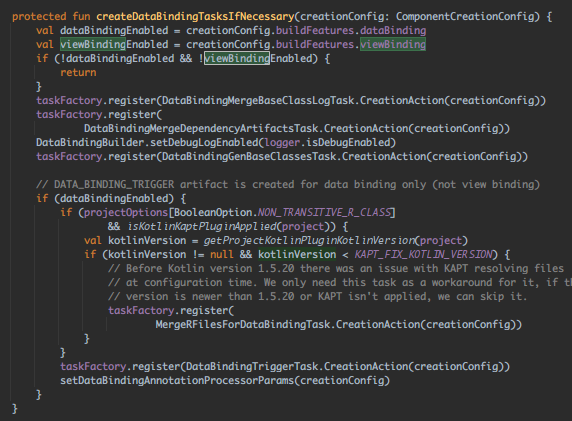The image size is (572, 421).
Task: Click the NON_TRANSITIVE_R_CLASS constant
Action: coord(324,212)
